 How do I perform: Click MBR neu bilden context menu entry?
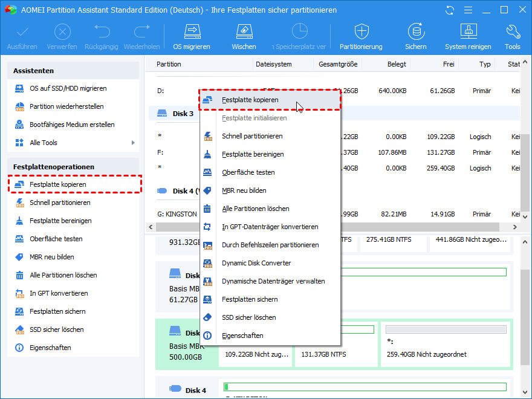(x=270, y=190)
